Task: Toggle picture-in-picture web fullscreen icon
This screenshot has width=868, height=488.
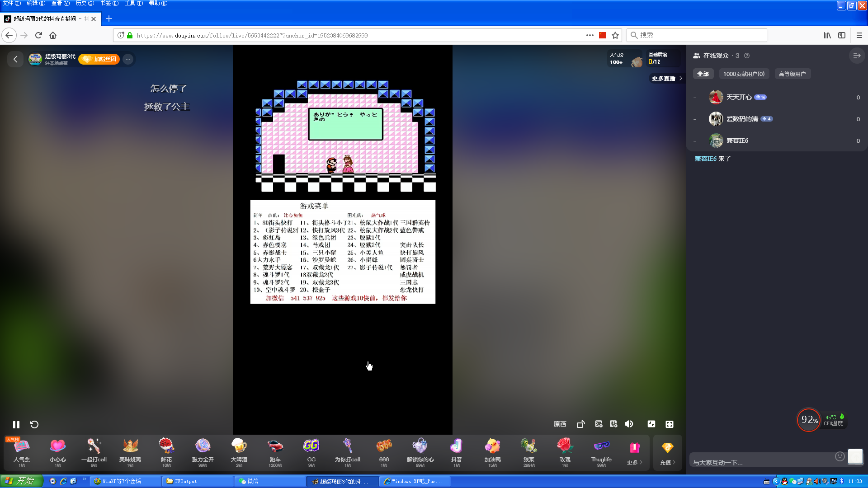Action: pyautogui.click(x=651, y=424)
